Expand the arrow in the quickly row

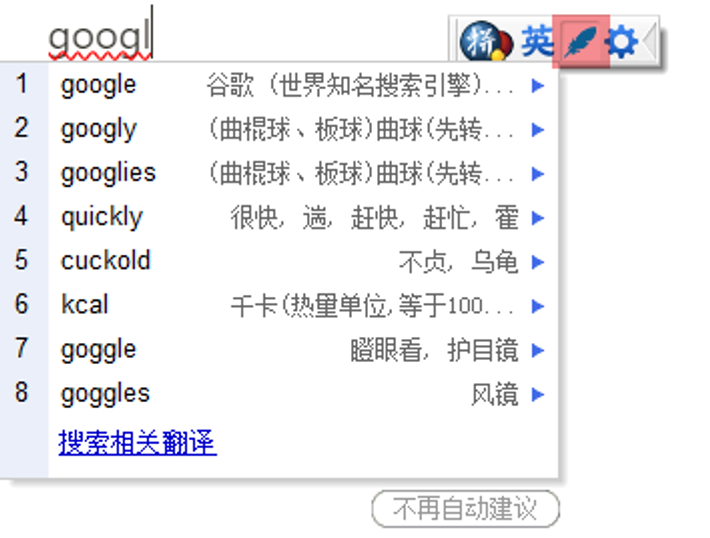pos(537,218)
